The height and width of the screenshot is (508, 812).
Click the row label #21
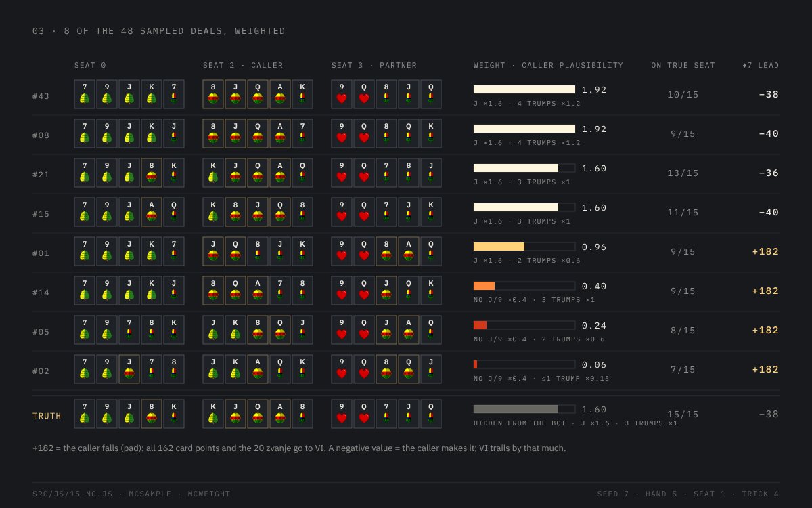click(x=41, y=175)
